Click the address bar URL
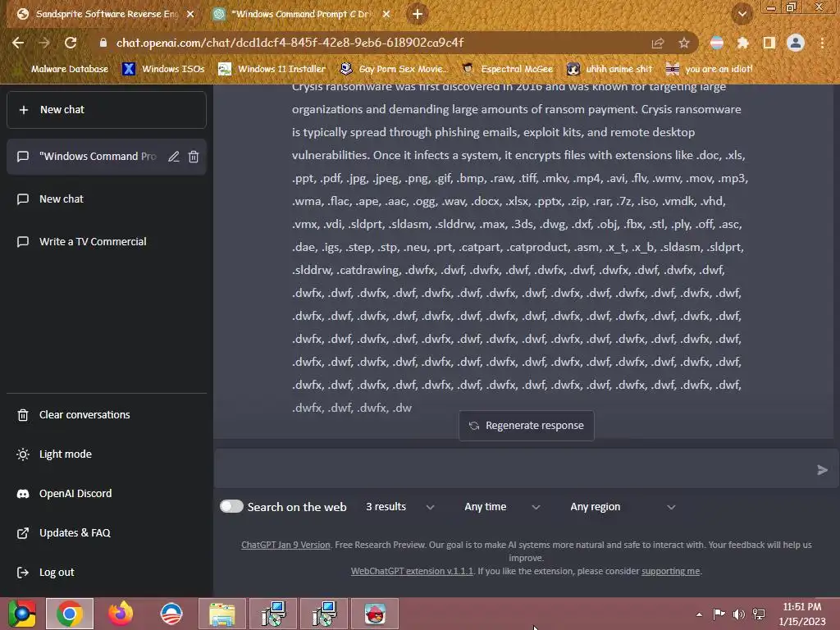This screenshot has width=840, height=630. tap(290, 43)
